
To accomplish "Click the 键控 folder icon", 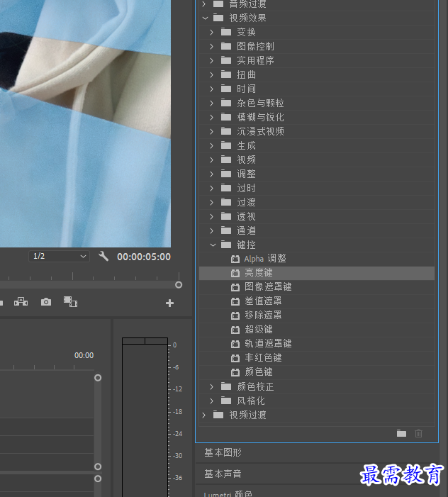I will [x=226, y=245].
